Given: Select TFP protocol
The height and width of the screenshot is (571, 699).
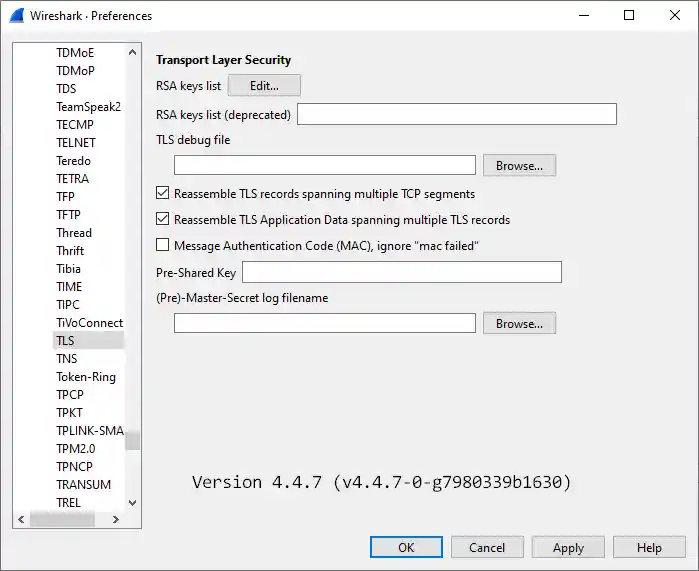Looking at the screenshot, I should [x=65, y=197].
